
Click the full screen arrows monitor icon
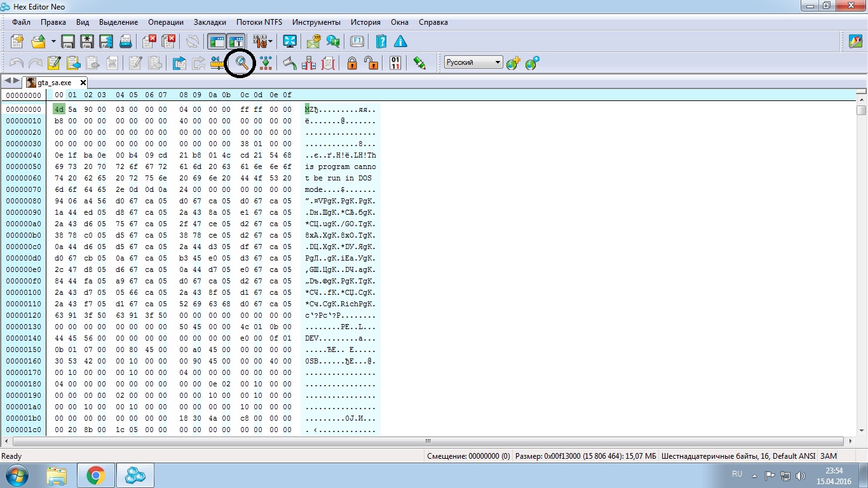290,42
